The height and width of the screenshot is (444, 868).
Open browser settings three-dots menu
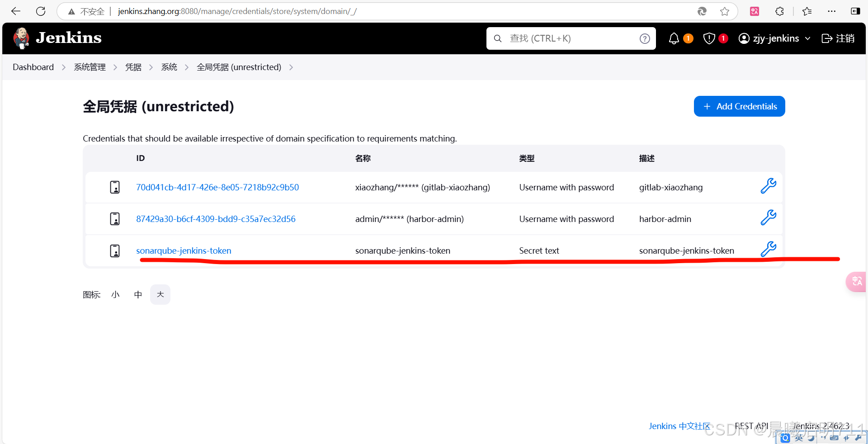[x=832, y=11]
